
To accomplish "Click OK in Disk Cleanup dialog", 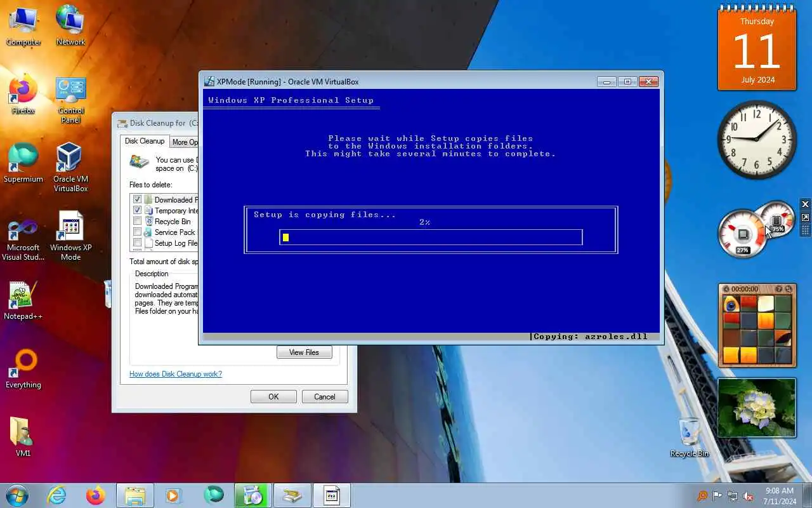I will pos(273,397).
